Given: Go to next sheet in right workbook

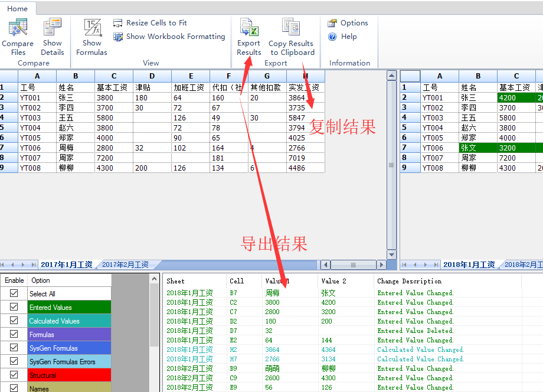Looking at the screenshot, I should point(426,265).
